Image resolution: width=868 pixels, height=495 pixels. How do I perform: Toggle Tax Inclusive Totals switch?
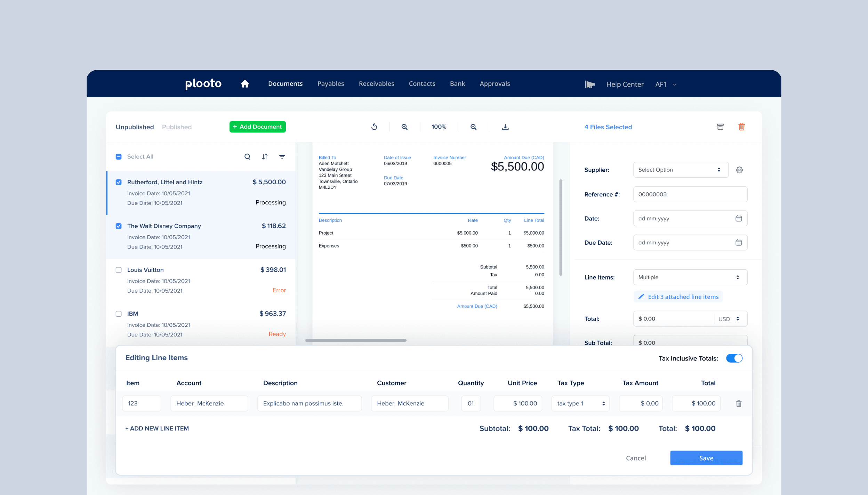click(734, 358)
